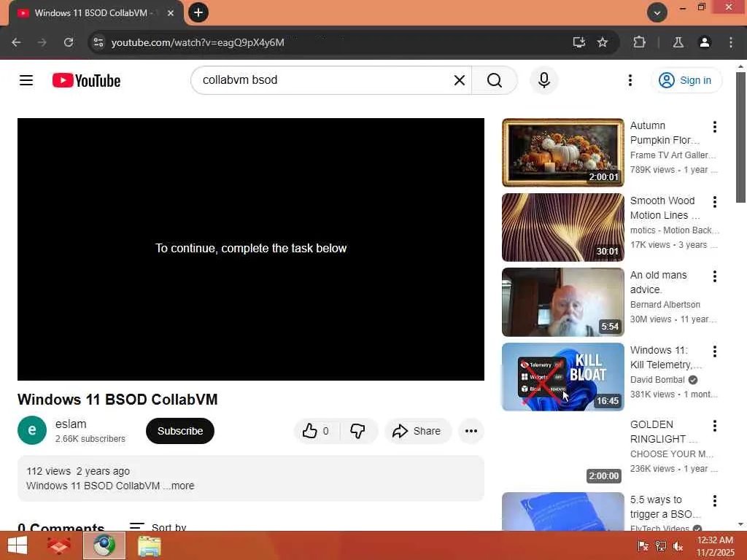Click the muted volume tray icon

[x=678, y=545]
